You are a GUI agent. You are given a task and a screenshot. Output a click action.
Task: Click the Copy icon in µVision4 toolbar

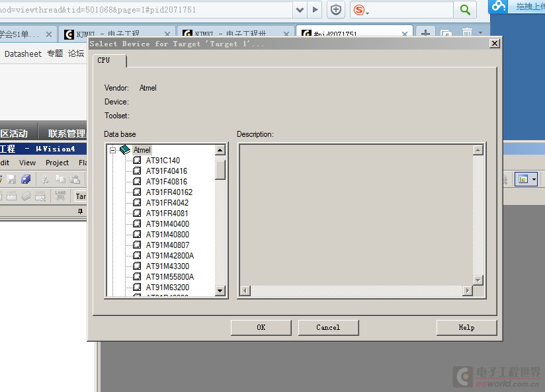click(x=60, y=179)
